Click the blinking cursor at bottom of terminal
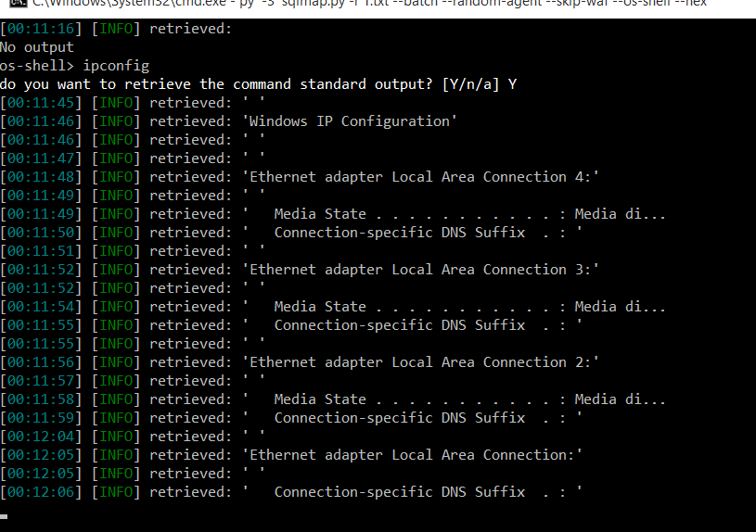756x532 pixels. (4, 517)
